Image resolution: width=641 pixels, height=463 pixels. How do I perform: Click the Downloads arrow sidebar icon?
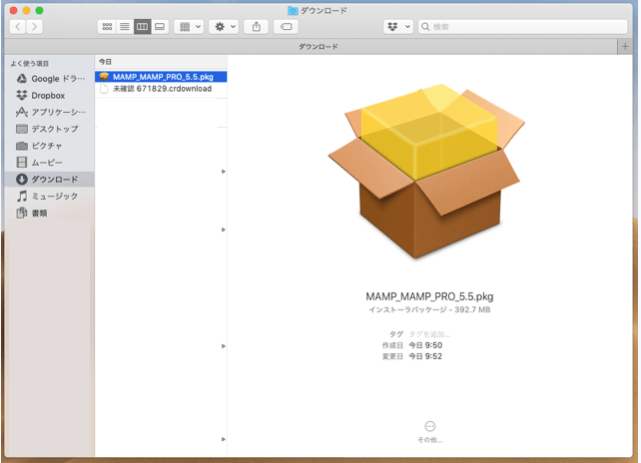(22, 179)
